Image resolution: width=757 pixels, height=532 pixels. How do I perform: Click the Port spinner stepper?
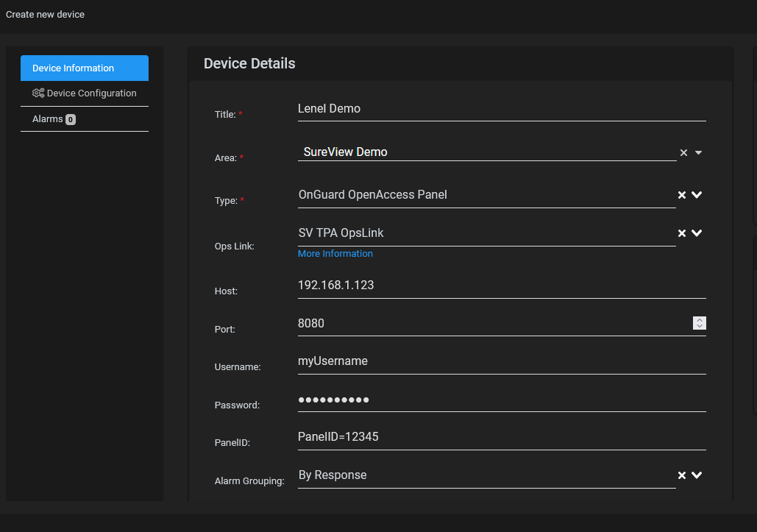click(x=700, y=323)
